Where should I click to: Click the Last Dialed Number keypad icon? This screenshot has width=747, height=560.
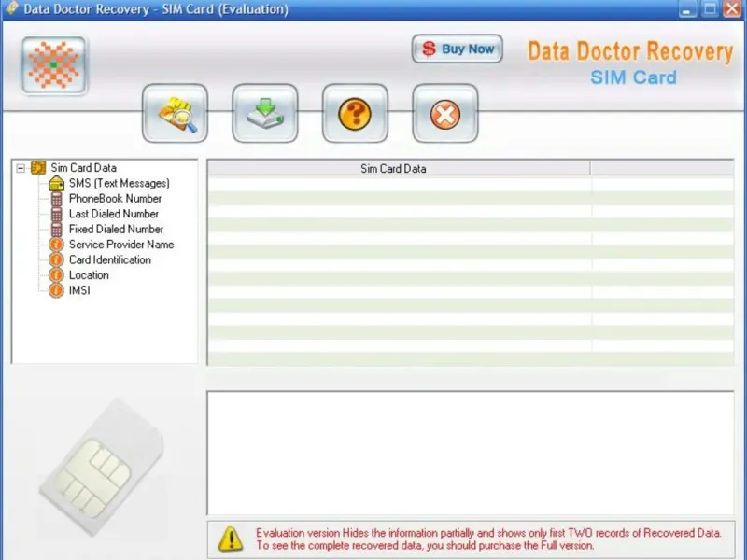56,214
